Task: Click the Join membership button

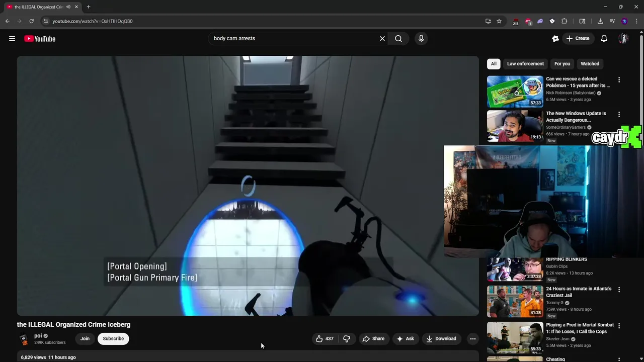Action: click(85, 339)
